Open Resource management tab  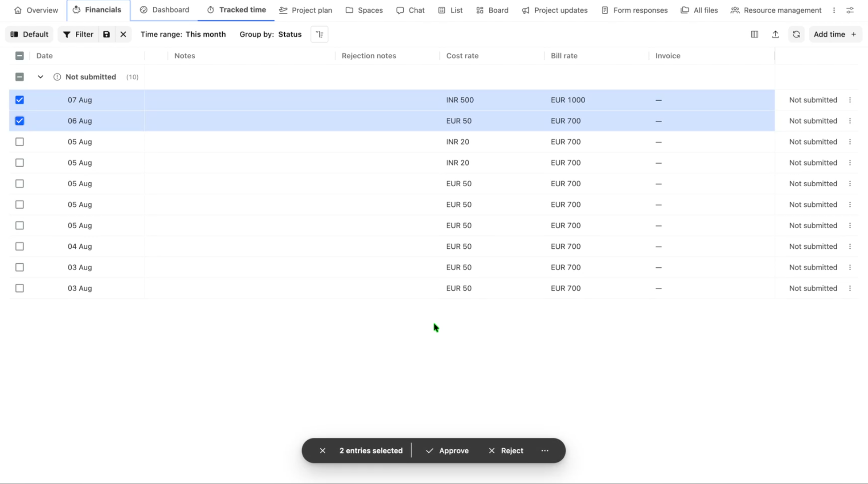coord(776,10)
